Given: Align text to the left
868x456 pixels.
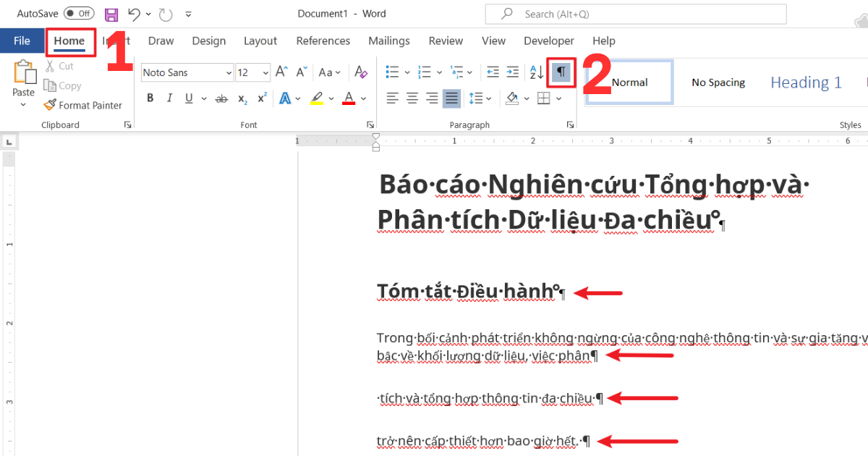Looking at the screenshot, I should pyautogui.click(x=392, y=98).
